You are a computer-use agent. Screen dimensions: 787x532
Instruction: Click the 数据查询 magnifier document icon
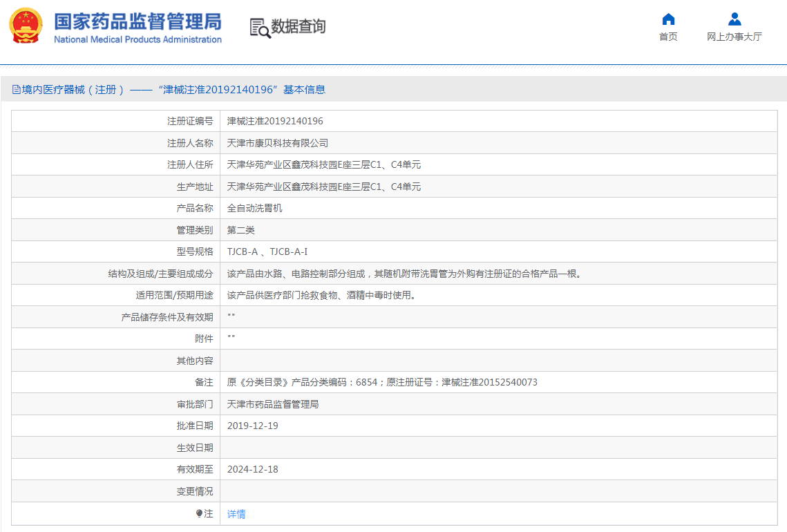click(260, 28)
